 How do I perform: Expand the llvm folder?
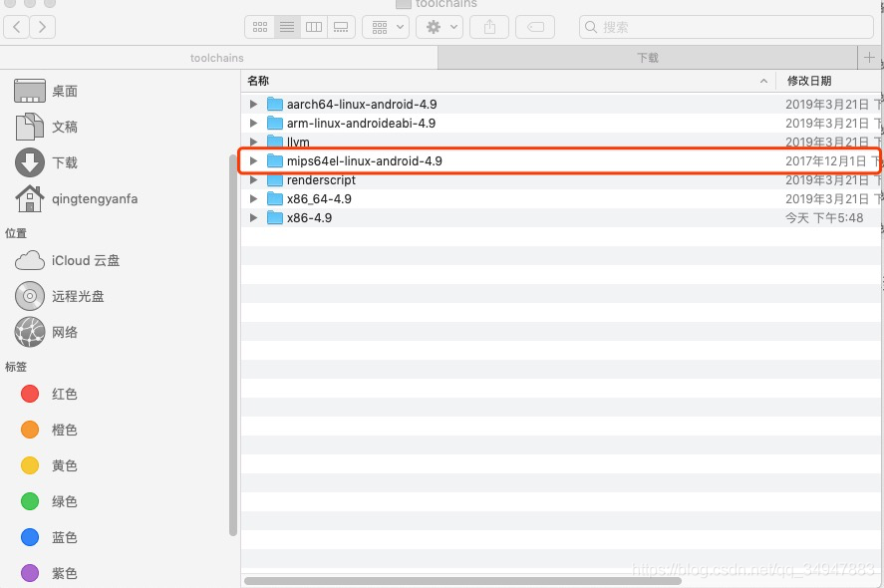click(254, 142)
